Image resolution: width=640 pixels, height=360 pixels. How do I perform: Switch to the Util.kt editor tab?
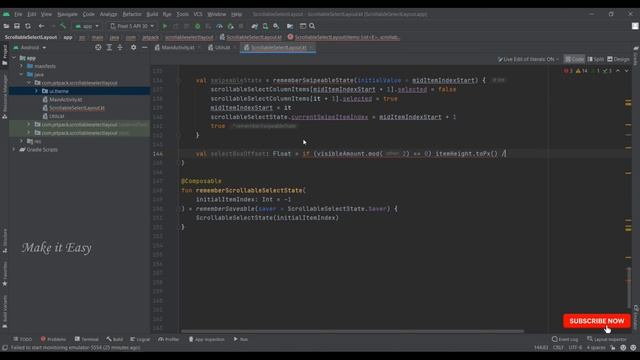[222, 48]
